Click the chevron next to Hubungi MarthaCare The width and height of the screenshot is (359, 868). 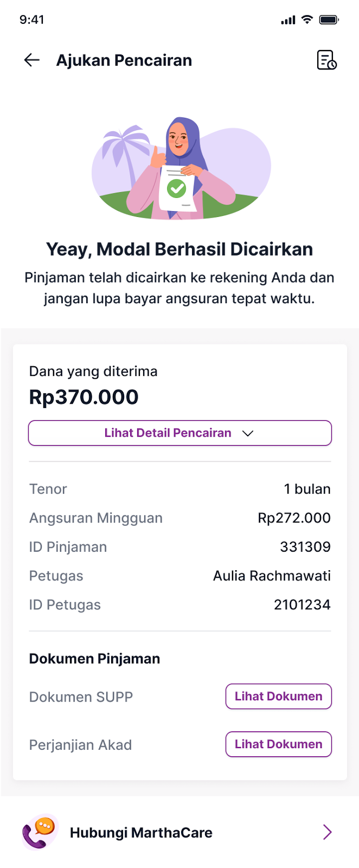click(x=327, y=832)
